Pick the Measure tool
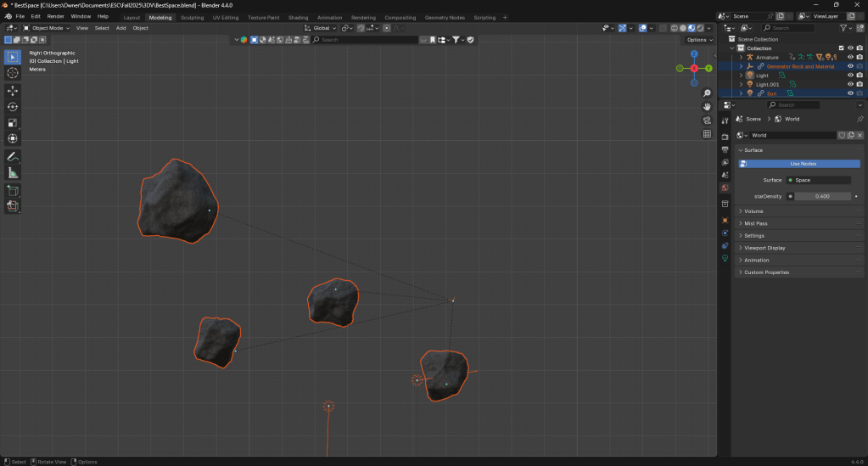 [x=13, y=173]
